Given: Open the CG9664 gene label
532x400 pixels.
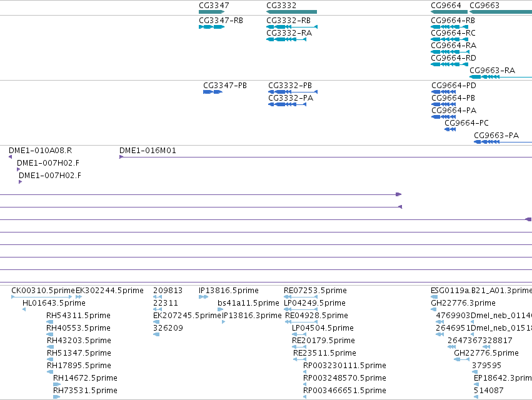Looking at the screenshot, I should (446, 6).
